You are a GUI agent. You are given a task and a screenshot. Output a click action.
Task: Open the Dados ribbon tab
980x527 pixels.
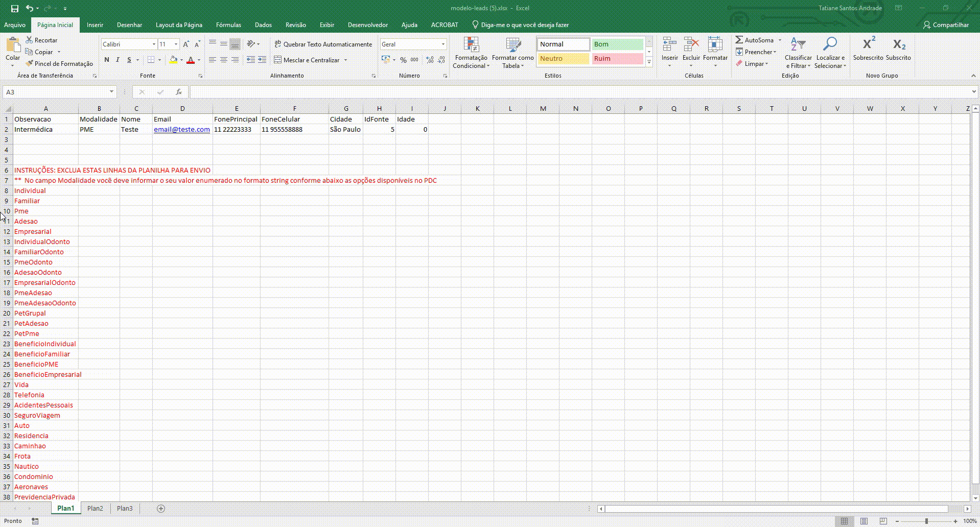pyautogui.click(x=263, y=25)
